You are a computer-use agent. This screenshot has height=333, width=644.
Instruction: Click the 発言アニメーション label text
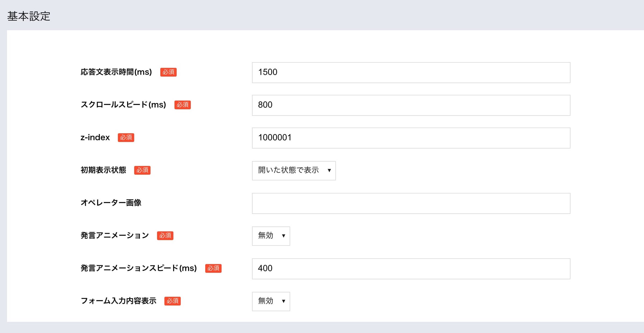114,235
